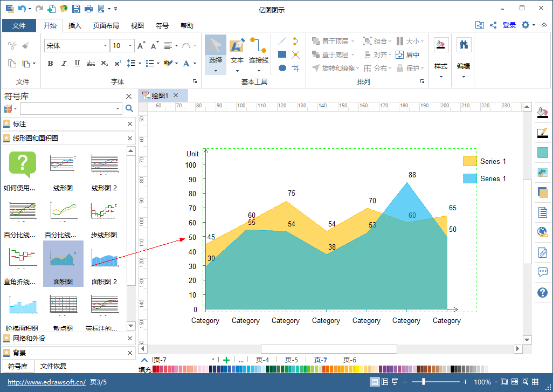Switch to the 页面布局 tab
Viewport: 553px width, 392px height.
(106, 25)
